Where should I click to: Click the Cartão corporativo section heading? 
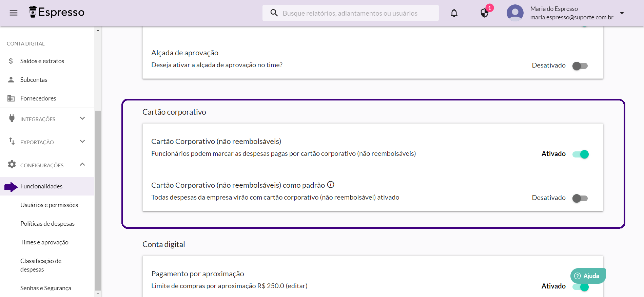click(x=174, y=112)
